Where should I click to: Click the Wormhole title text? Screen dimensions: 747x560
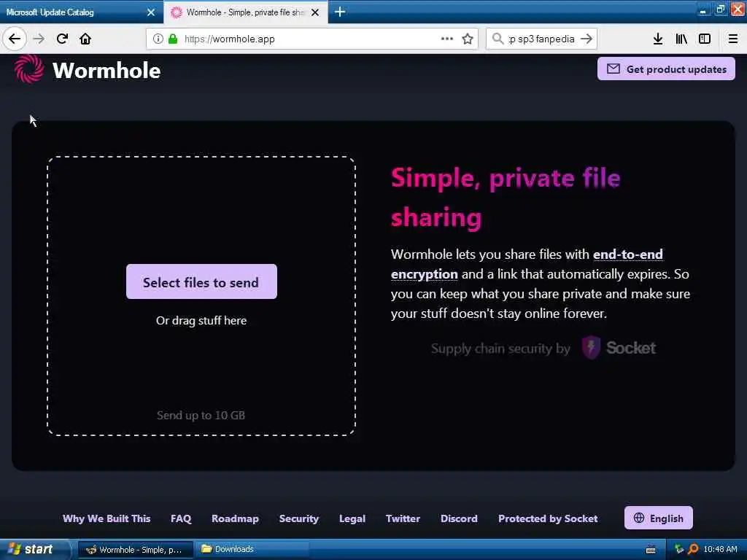click(x=107, y=71)
